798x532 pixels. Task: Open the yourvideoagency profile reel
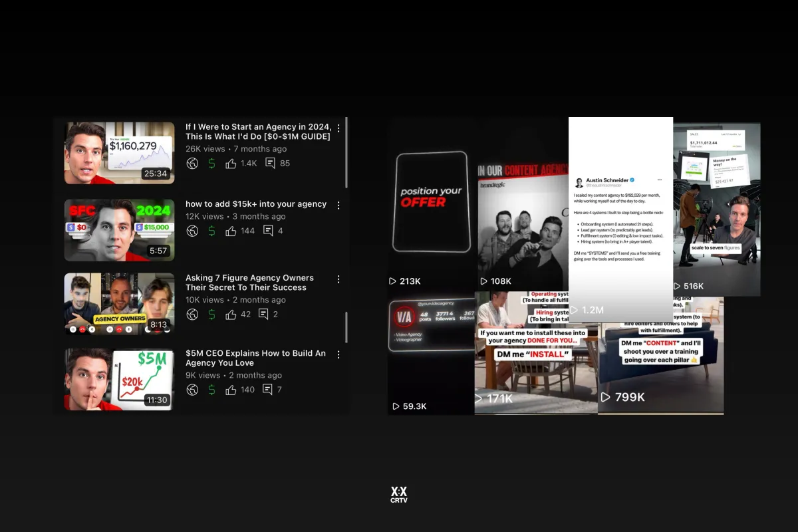[431, 353]
